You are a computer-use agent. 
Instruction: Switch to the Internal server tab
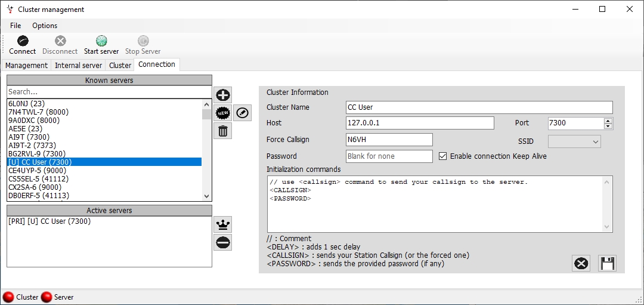point(78,65)
